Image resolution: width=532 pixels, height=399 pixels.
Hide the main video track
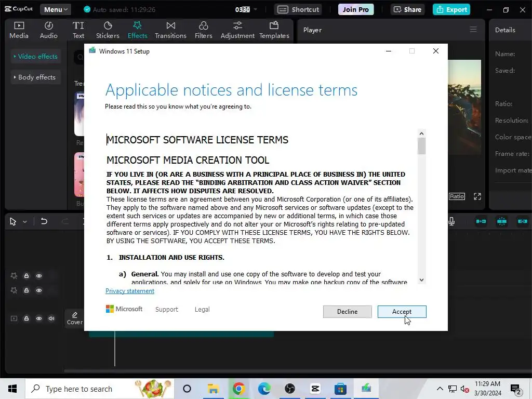[39, 318]
